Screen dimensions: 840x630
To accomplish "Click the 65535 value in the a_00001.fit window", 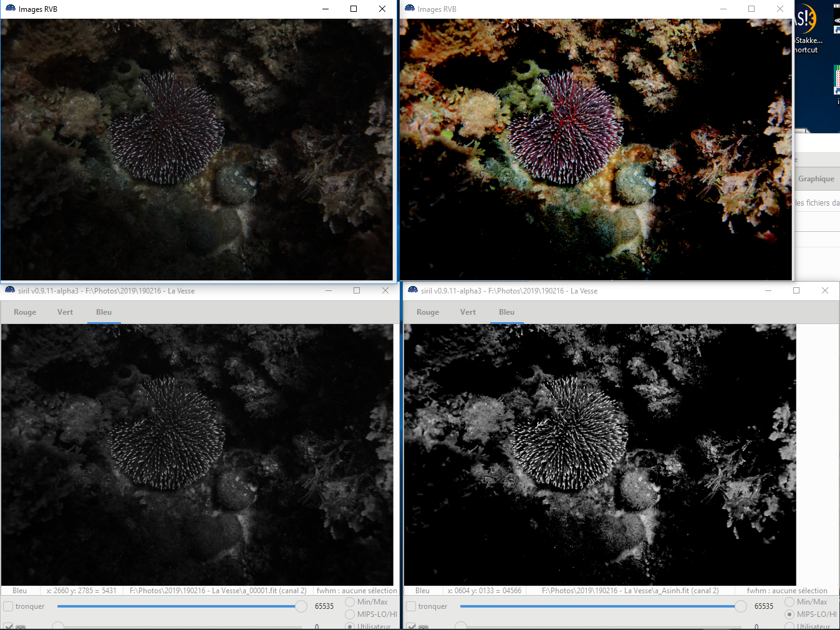I will point(324,606).
